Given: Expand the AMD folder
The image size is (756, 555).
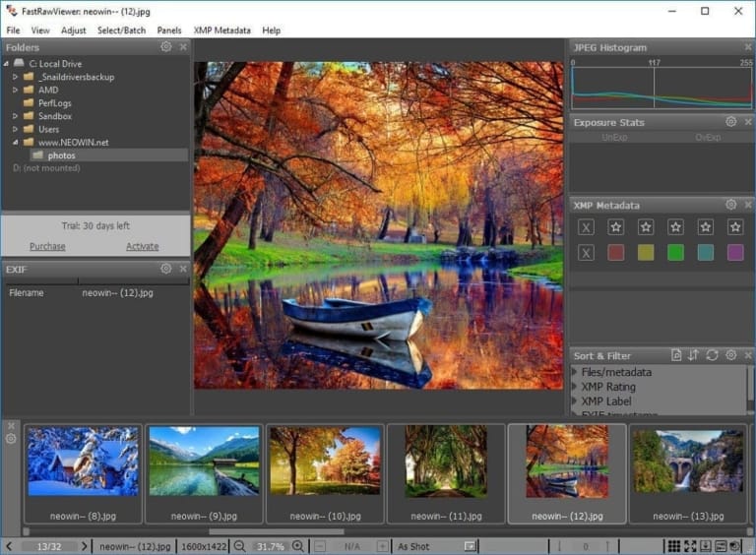Looking at the screenshot, I should (x=15, y=90).
